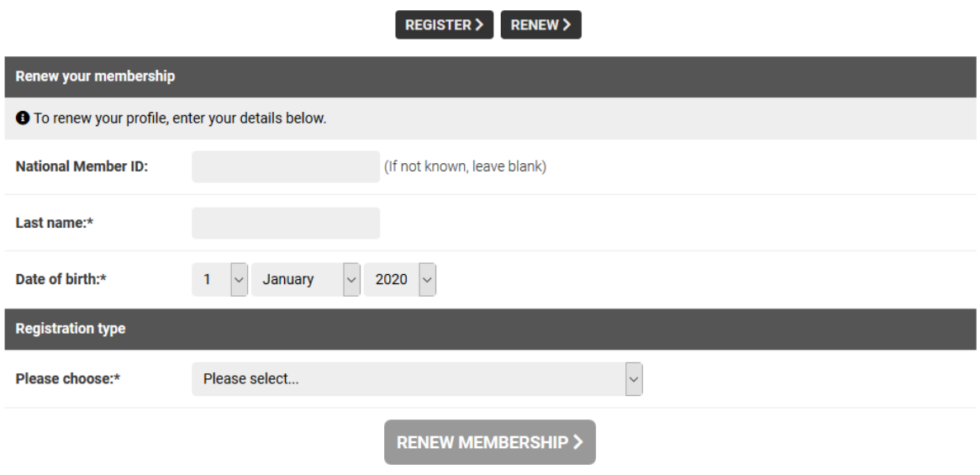This screenshot has width=980, height=475.
Task: Click the chevron on RENEW MEMBERSHIP button
Action: tap(578, 442)
